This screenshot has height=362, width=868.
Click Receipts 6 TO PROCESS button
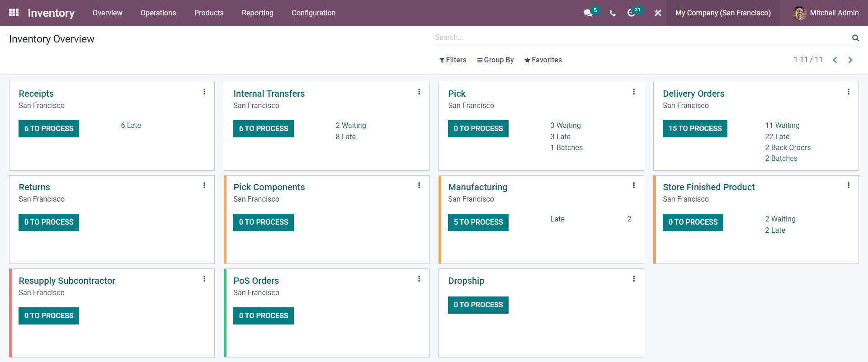point(49,129)
